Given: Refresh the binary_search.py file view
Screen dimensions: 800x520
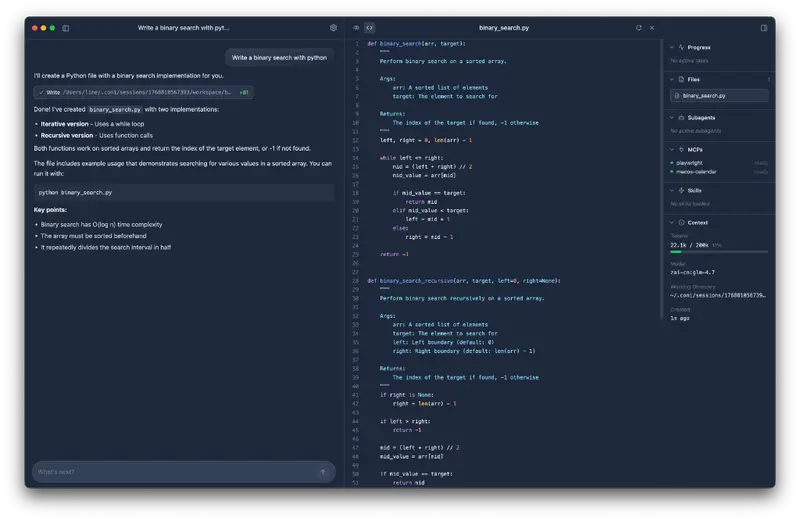Looking at the screenshot, I should 638,28.
